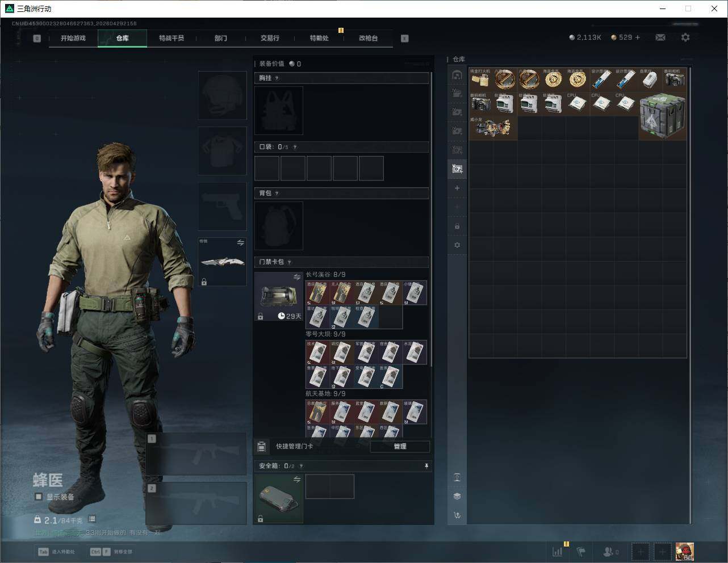Select the first CPU item

tap(578, 104)
